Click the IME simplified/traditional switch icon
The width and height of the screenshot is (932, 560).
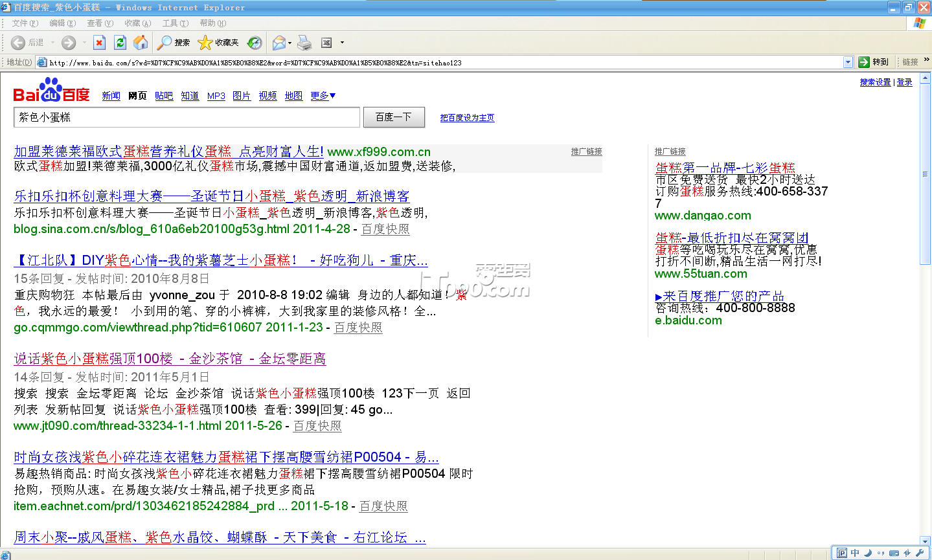907,553
